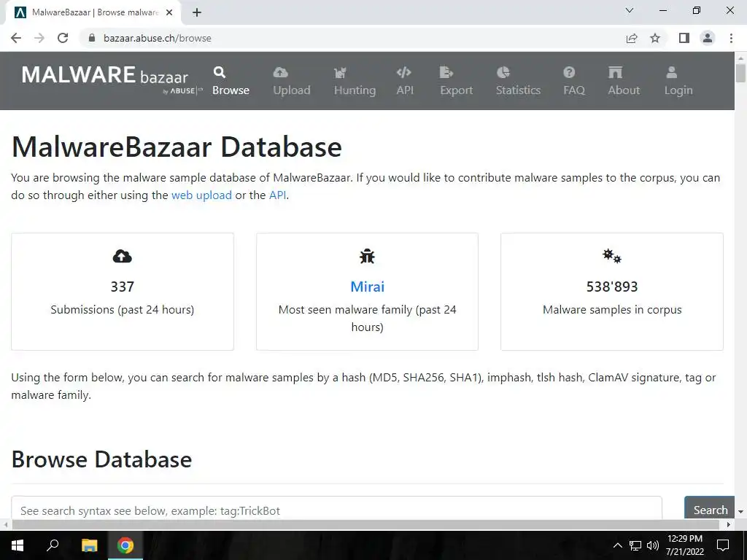747x560 pixels.
Task: Focus the tag:TrickBot search field
Action: click(336, 507)
